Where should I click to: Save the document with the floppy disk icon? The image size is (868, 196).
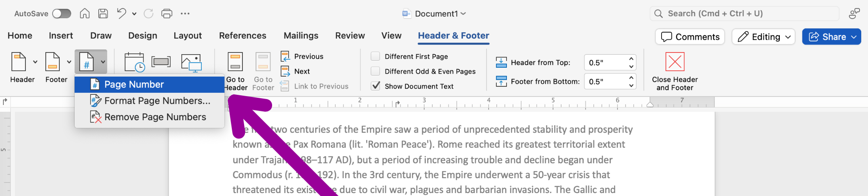coord(103,14)
